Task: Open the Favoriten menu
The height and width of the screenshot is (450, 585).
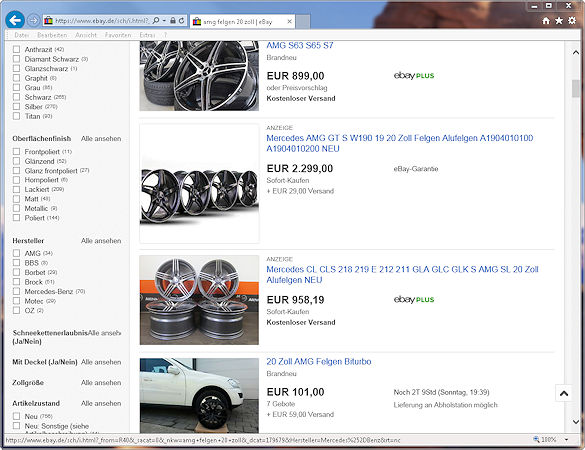Action: coord(118,35)
